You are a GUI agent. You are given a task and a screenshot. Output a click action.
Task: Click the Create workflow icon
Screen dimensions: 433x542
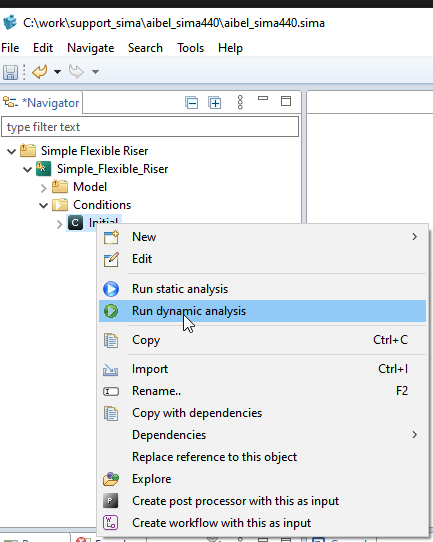pos(111,523)
